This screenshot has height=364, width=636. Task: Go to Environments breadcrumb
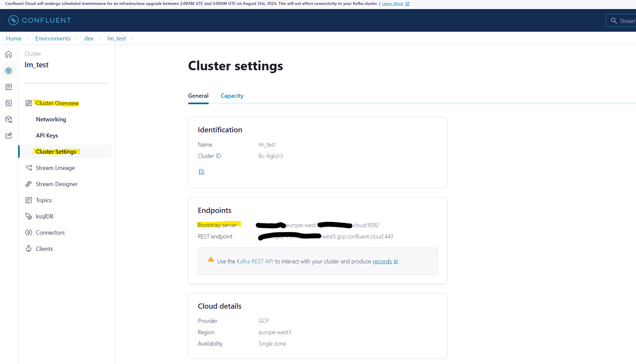pos(53,38)
